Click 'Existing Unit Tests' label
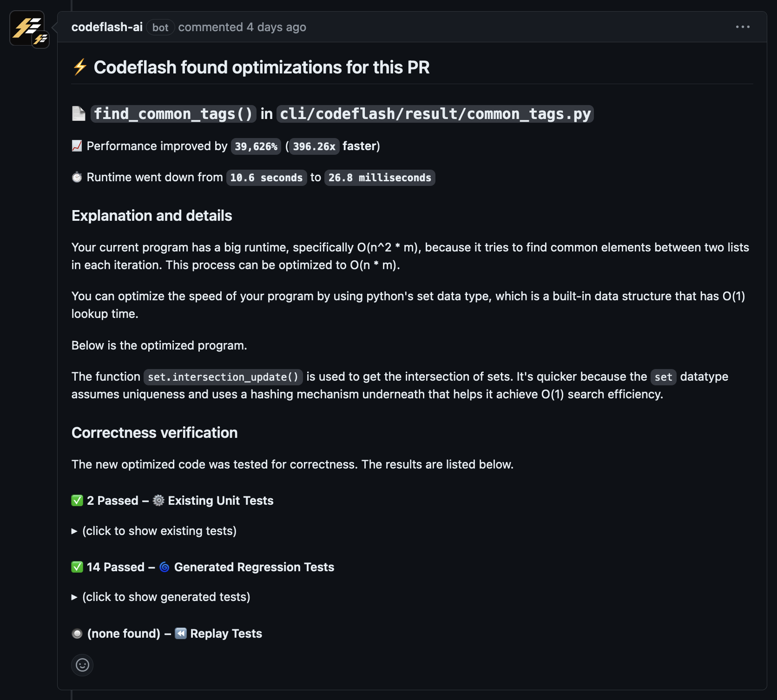 (x=221, y=501)
